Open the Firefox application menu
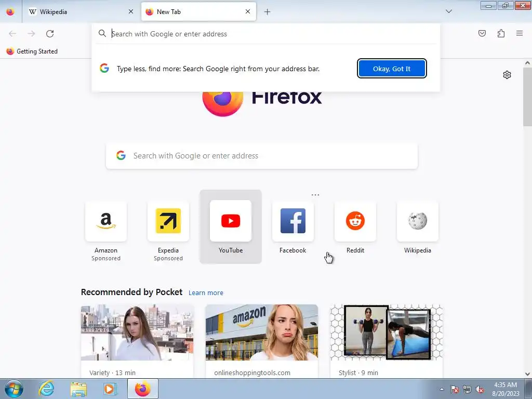The width and height of the screenshot is (532, 399). pyautogui.click(x=520, y=33)
